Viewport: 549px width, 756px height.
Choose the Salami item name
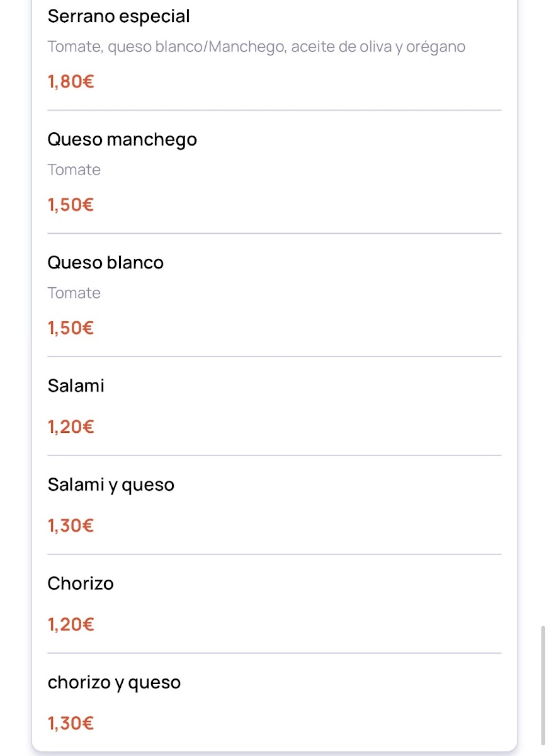[x=76, y=386]
